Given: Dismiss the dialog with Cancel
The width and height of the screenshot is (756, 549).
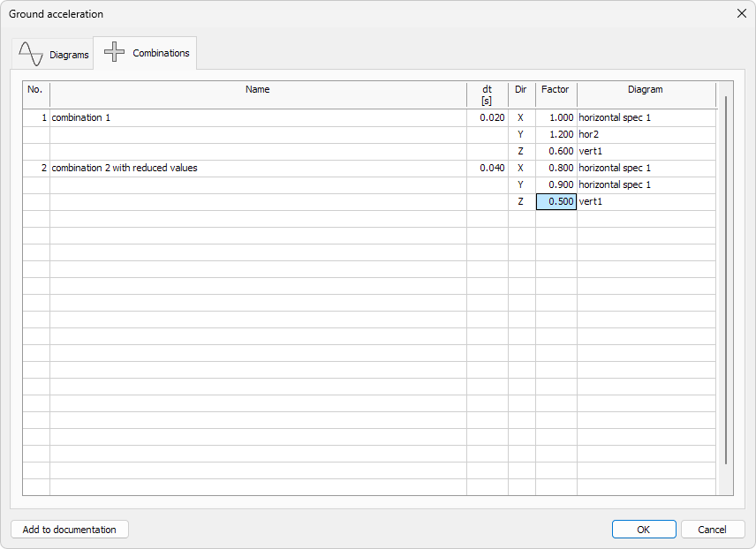Looking at the screenshot, I should pos(713,529).
